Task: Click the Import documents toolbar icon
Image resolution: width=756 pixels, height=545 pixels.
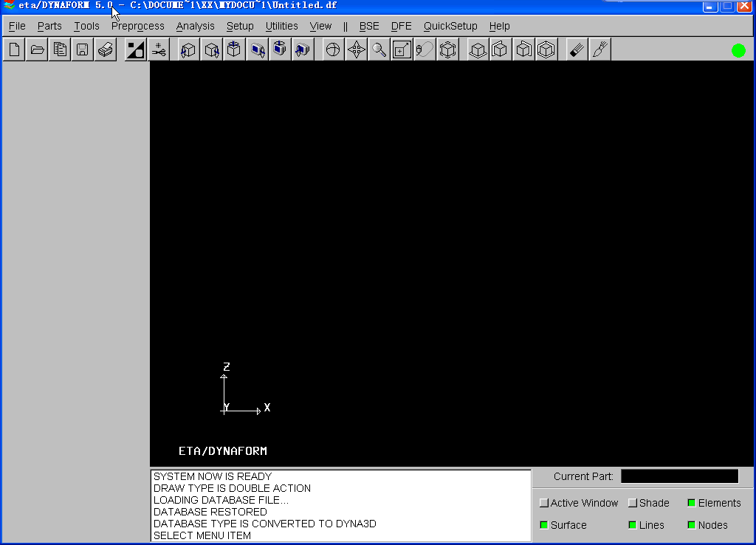Action: tap(60, 49)
